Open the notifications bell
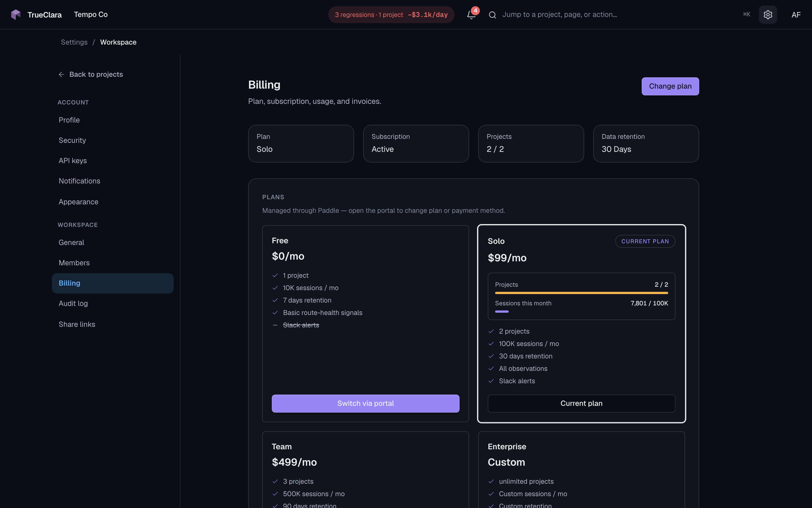This screenshot has height=508, width=812. 471,14
